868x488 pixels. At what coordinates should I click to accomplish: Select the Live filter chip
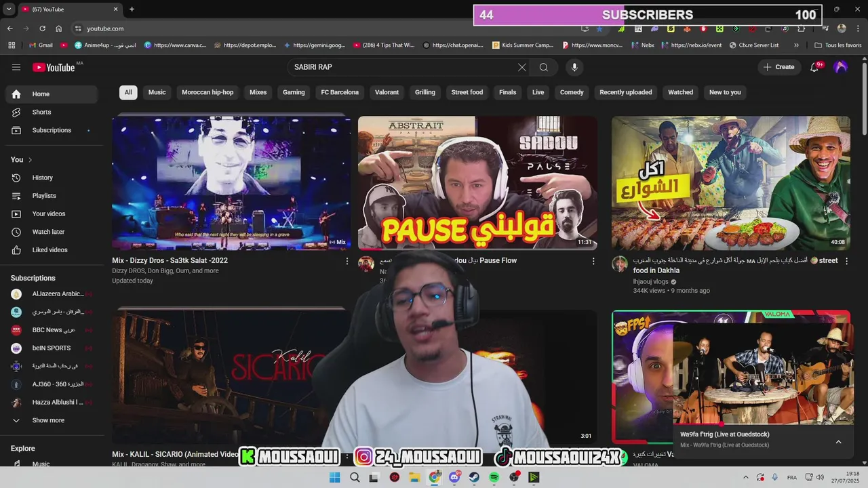click(x=538, y=92)
